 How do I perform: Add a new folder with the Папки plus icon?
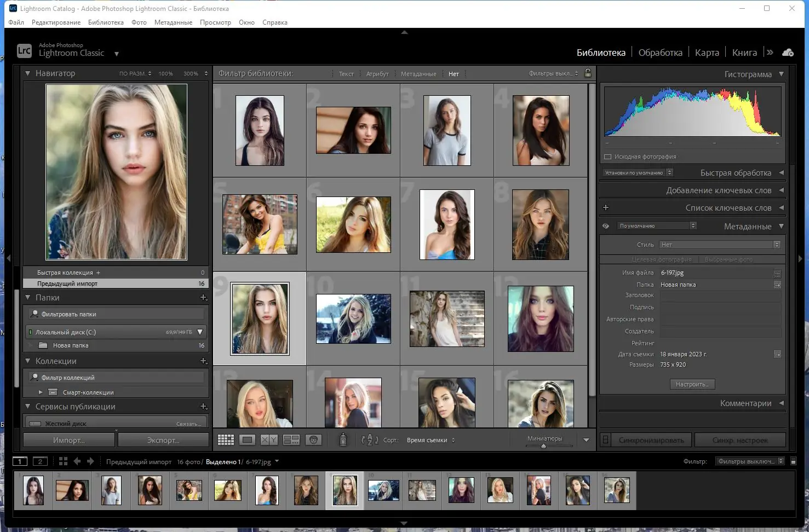203,298
